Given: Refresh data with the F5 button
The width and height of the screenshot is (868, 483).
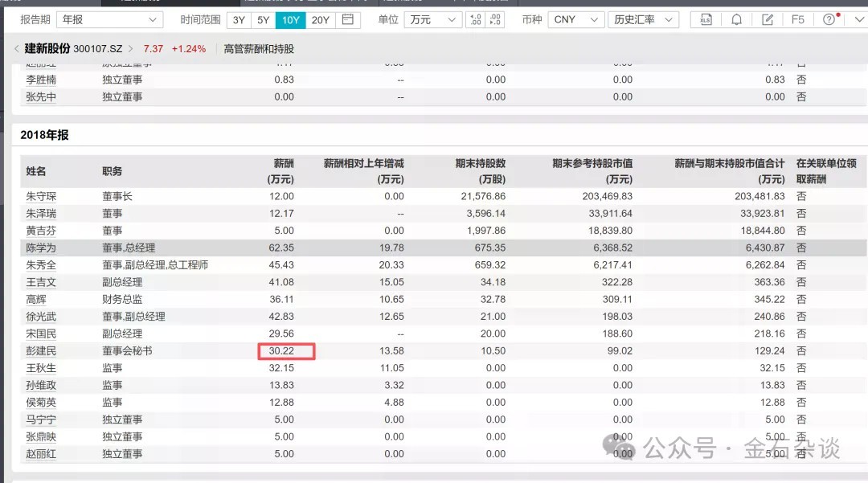Looking at the screenshot, I should pyautogui.click(x=798, y=20).
